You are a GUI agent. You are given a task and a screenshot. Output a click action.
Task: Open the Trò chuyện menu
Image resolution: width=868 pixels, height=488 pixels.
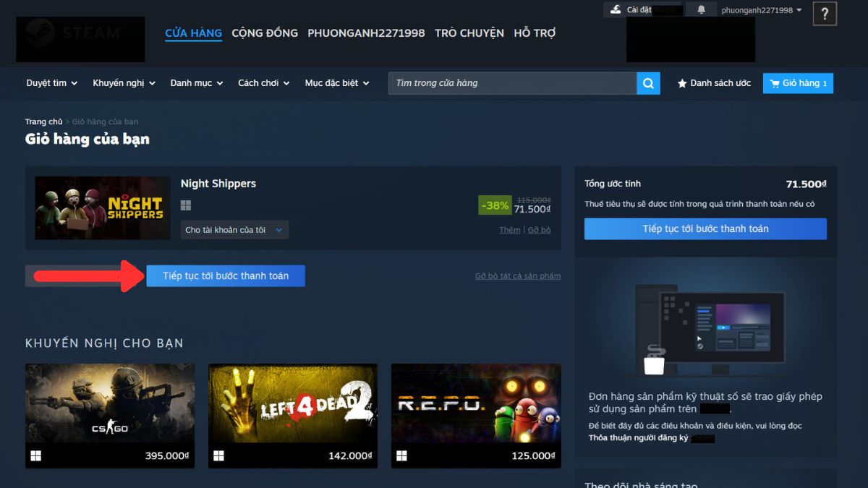[x=469, y=33]
